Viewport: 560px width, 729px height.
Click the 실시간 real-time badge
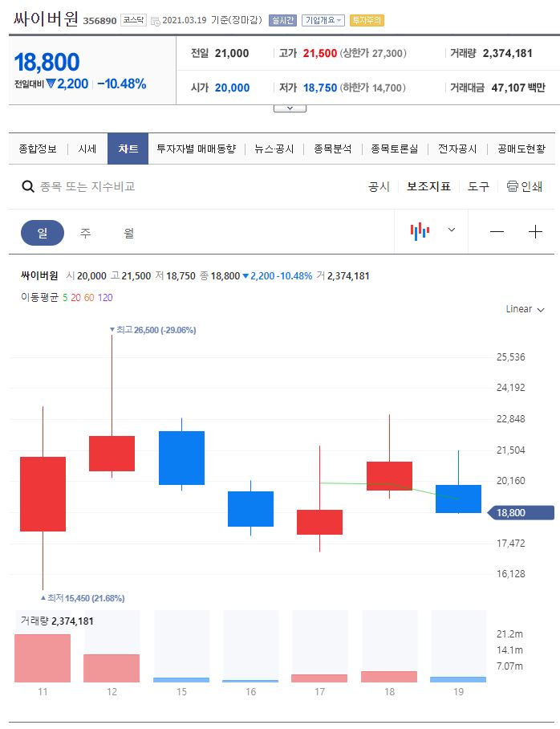(x=282, y=20)
